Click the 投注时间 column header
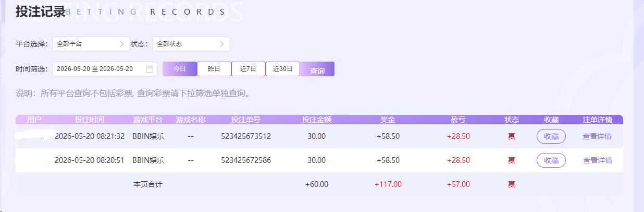The image size is (644, 212). click(90, 120)
